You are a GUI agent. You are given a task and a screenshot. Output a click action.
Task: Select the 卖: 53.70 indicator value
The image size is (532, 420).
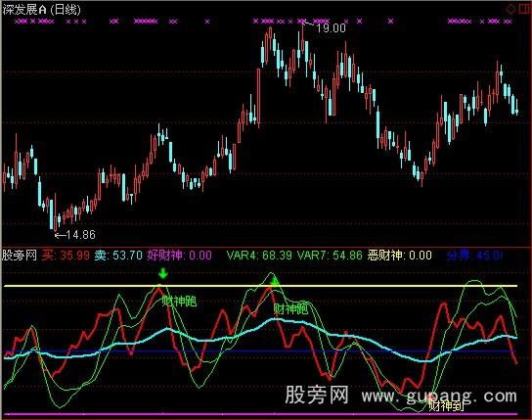(118, 255)
